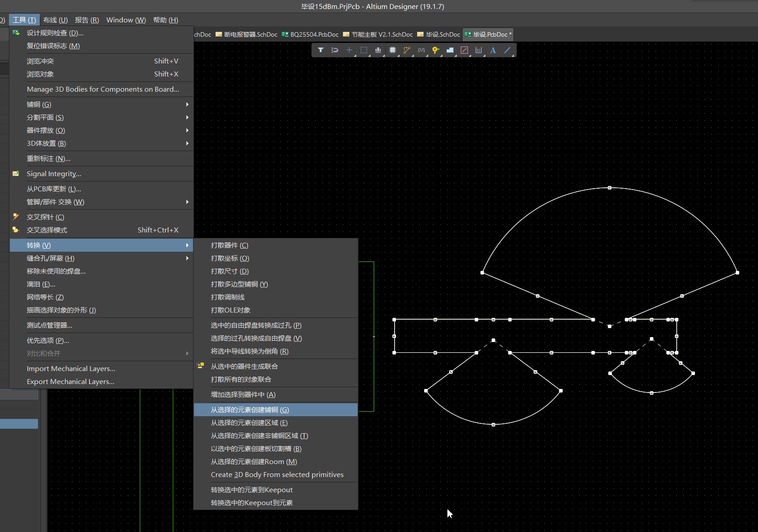Expand the 转换 (V) submenu
This screenshot has height=532, width=758.
101,245
